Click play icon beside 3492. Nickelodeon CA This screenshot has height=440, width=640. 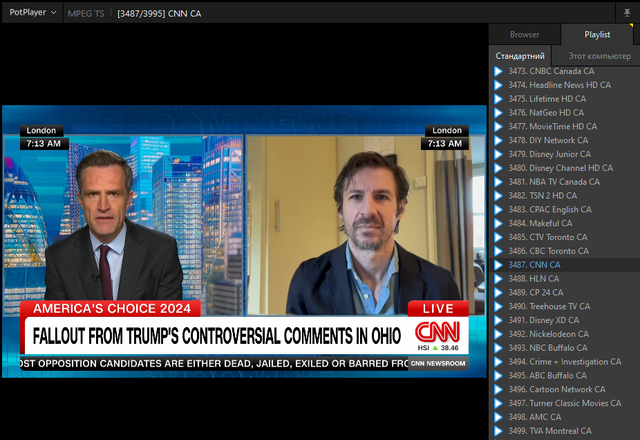[x=498, y=335]
